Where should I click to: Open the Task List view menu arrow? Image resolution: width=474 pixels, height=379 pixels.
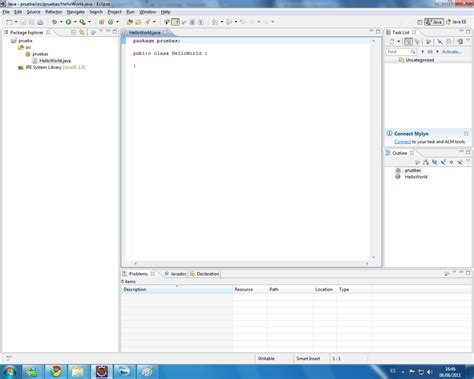point(468,40)
